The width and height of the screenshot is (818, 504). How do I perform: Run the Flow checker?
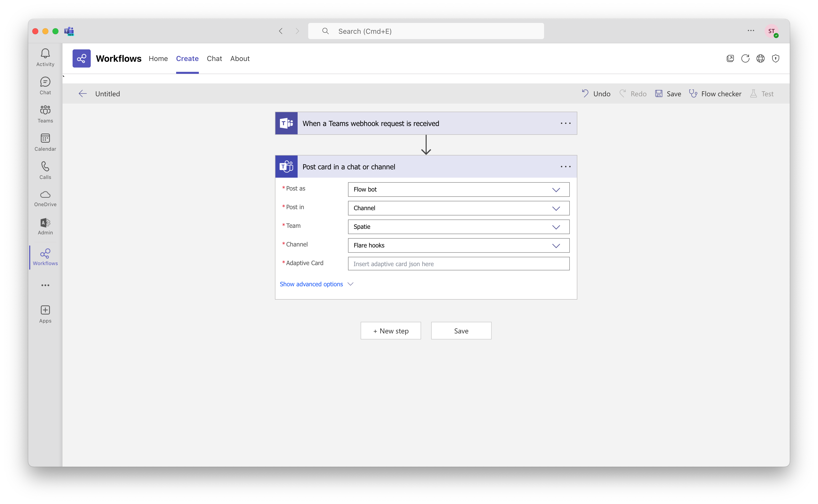[x=715, y=94]
